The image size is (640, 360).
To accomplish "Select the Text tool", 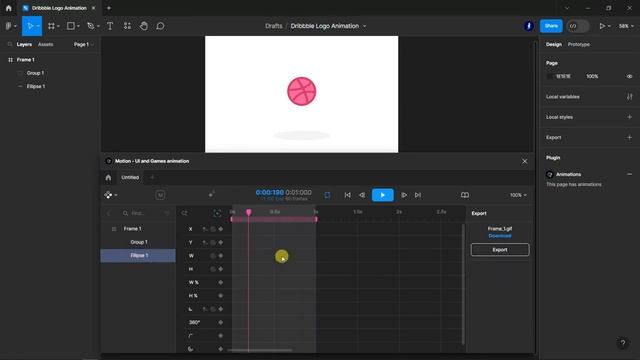I will coord(110,26).
